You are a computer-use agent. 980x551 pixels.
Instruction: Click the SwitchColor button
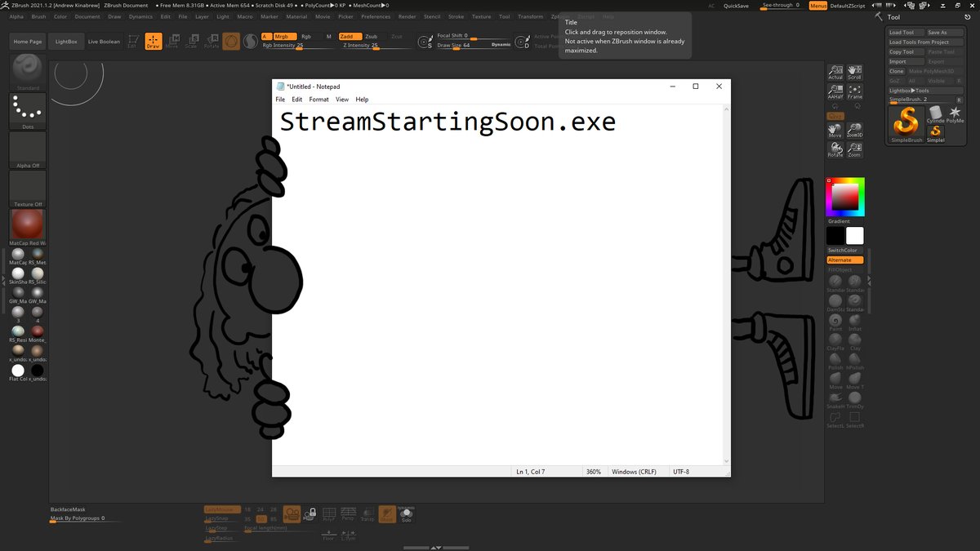point(844,251)
